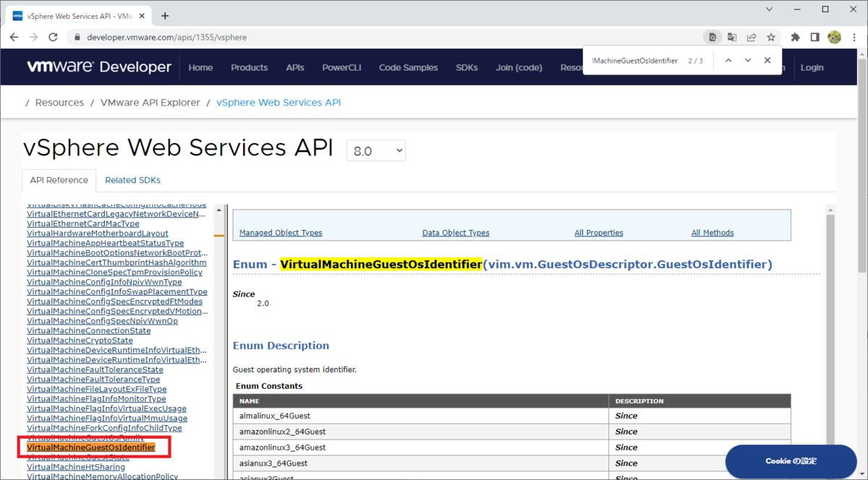Viewport: 868px width, 480px height.
Task: Click the asianux3_64Guest table cell
Action: (x=421, y=463)
